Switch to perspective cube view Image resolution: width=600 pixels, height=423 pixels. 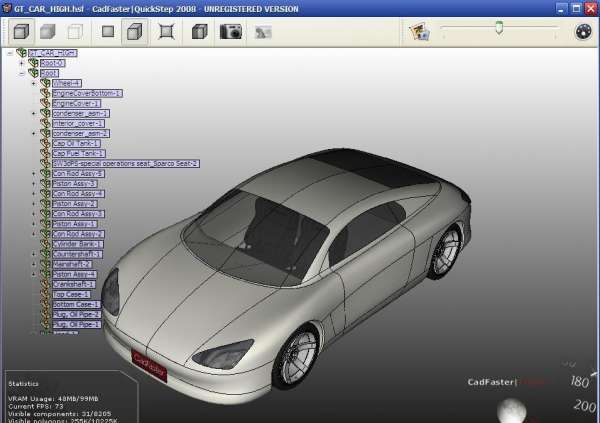(x=135, y=31)
